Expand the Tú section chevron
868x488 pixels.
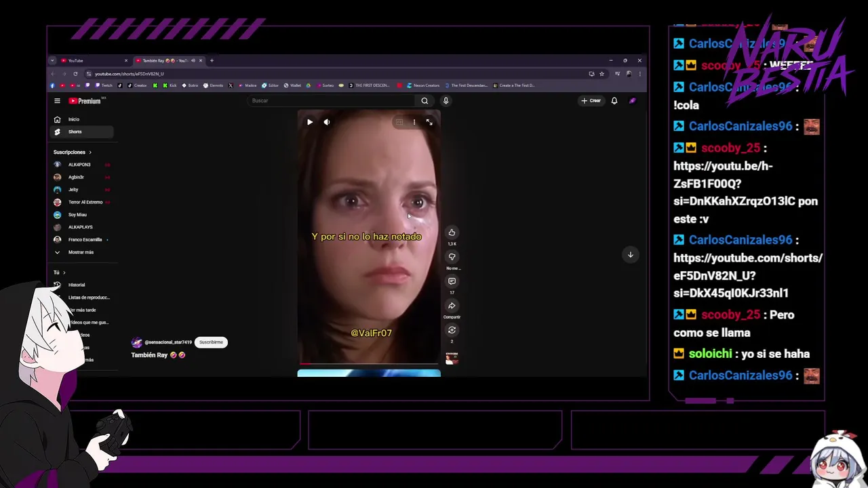(x=64, y=272)
